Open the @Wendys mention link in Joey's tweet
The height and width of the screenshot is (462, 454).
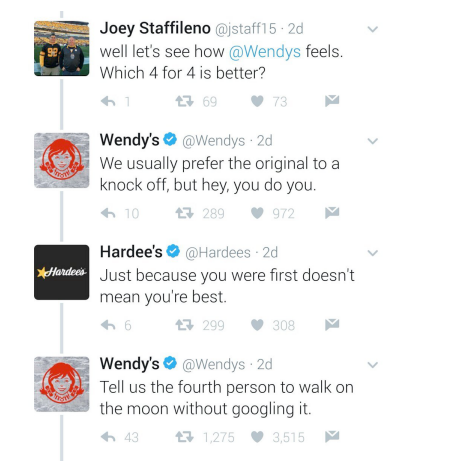pyautogui.click(x=265, y=52)
